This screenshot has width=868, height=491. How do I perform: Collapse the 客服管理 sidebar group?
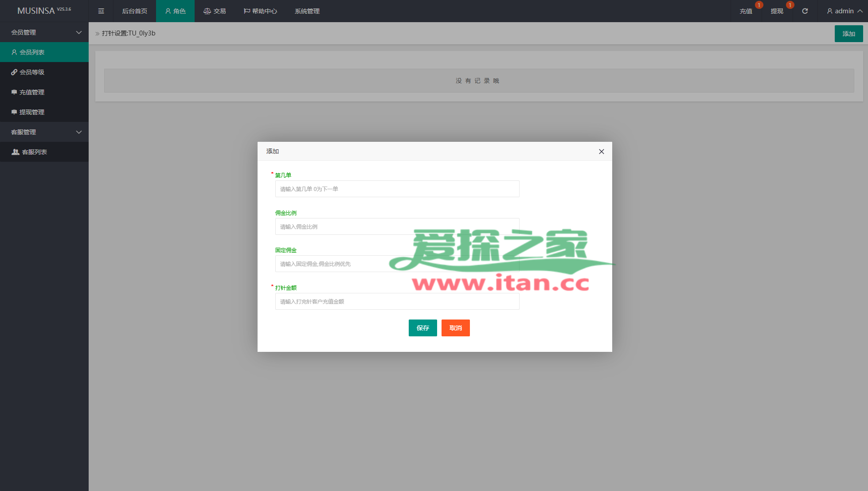pos(44,132)
